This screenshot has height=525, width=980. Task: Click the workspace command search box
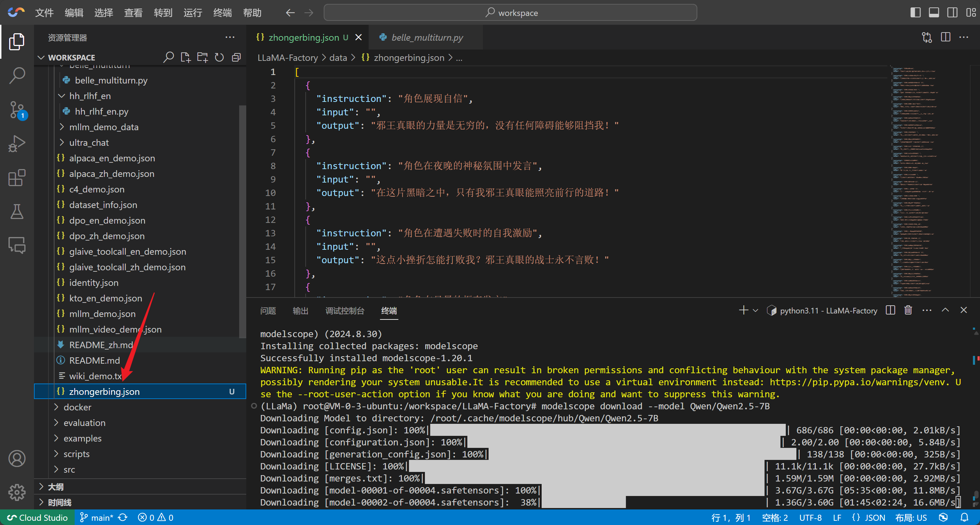510,12
